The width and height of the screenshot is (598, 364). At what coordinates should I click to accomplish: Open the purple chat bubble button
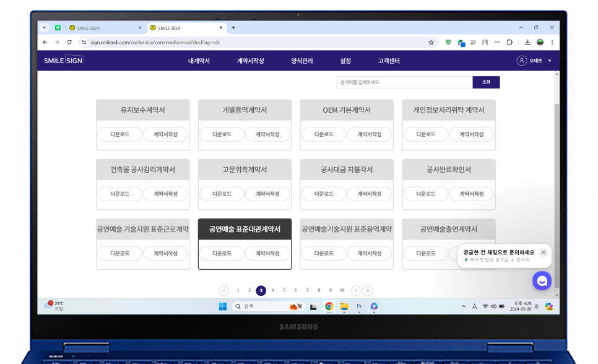542,281
